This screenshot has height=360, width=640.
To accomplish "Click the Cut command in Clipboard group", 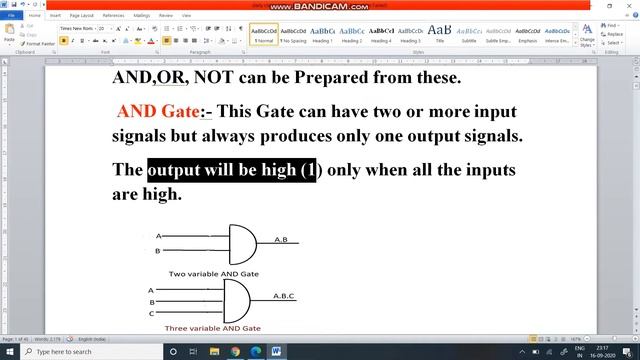I will [x=27, y=26].
